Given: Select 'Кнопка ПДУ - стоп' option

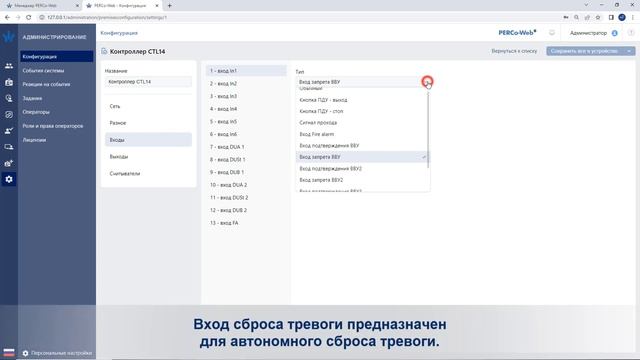Looking at the screenshot, I should [x=362, y=111].
